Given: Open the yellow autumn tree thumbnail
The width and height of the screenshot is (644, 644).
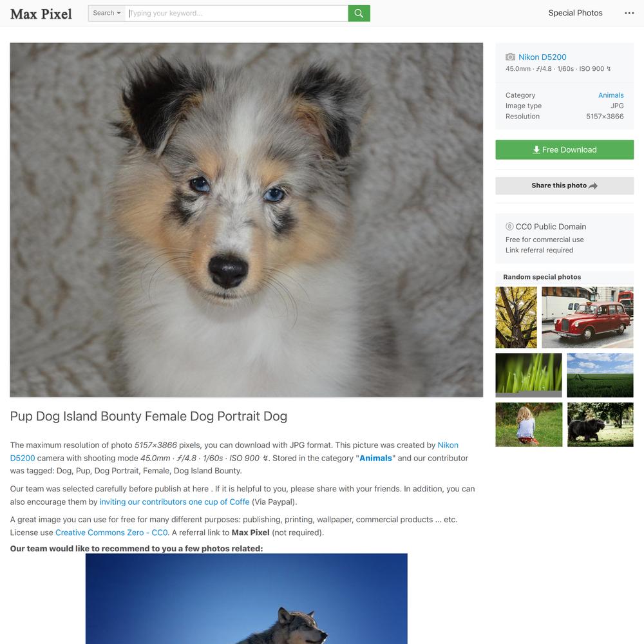Looking at the screenshot, I should point(516,317).
